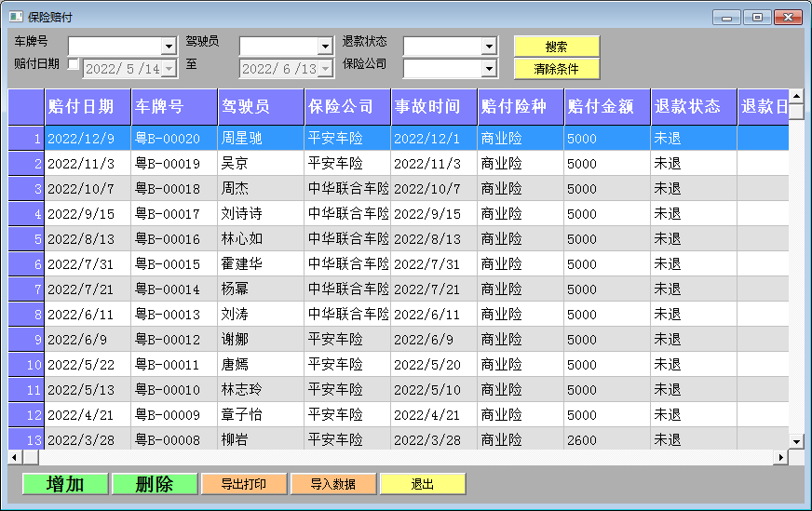
Task: Click the 搜索 button
Action: pos(557,47)
